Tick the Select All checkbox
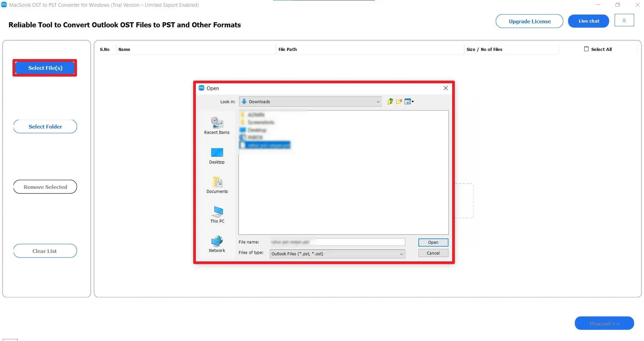Screen dimensions: 644x341 (x=586, y=49)
